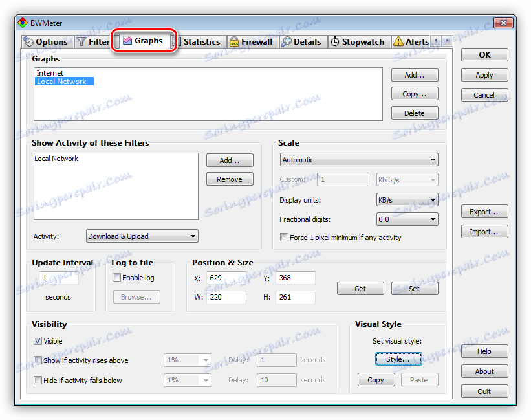Delete the selected graph
The image size is (531, 420).
pyautogui.click(x=415, y=113)
